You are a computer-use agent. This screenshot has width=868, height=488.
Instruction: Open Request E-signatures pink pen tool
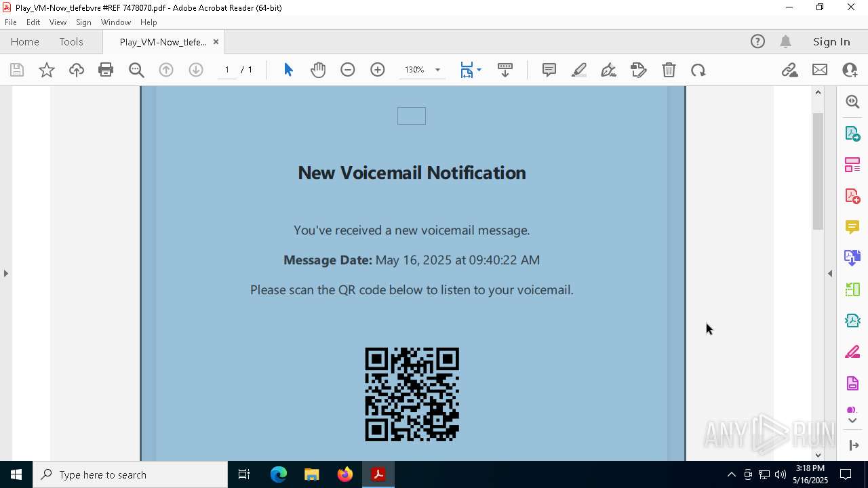pyautogui.click(x=852, y=352)
